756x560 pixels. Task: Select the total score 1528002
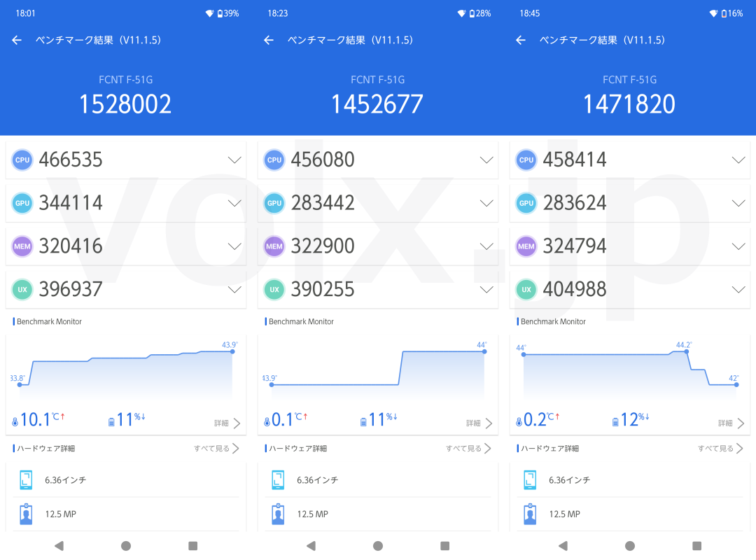pos(125,104)
